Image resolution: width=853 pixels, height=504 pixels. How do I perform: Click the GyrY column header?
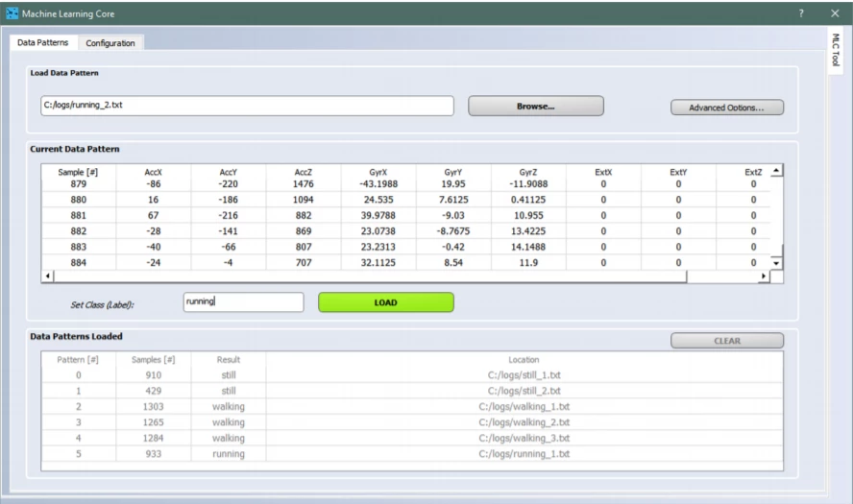(x=453, y=172)
